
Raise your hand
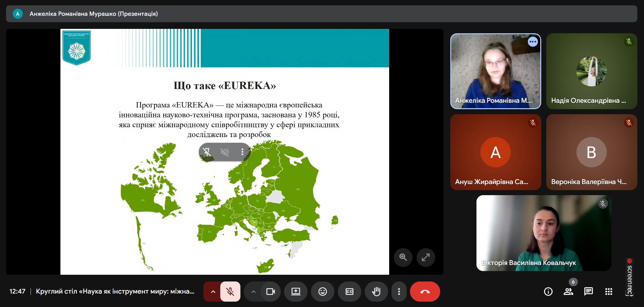pos(376,292)
